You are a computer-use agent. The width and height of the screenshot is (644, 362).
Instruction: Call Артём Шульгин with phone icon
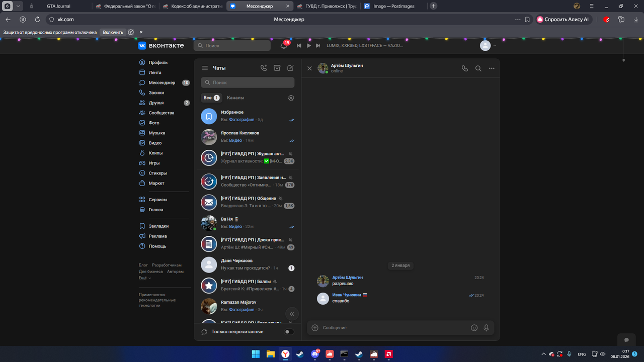465,68
